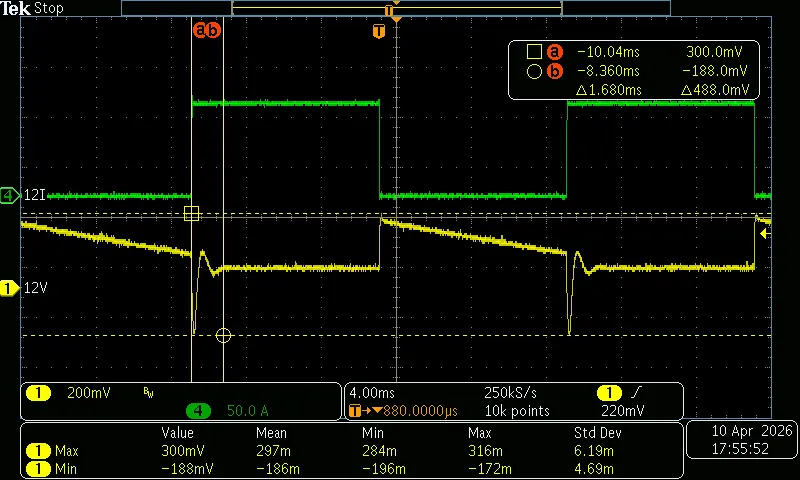Click the 880.0000µs trigger delay value
800x480 pixels.
point(420,411)
